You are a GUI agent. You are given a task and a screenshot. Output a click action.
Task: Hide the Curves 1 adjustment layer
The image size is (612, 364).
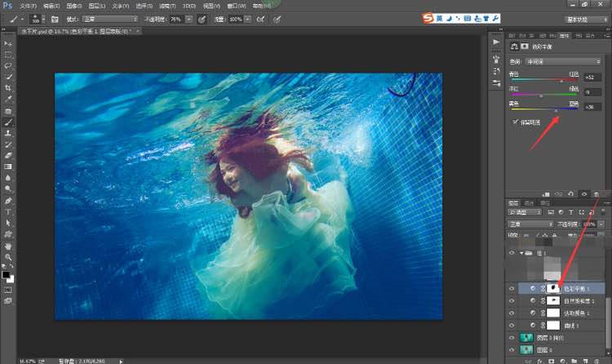coord(512,324)
